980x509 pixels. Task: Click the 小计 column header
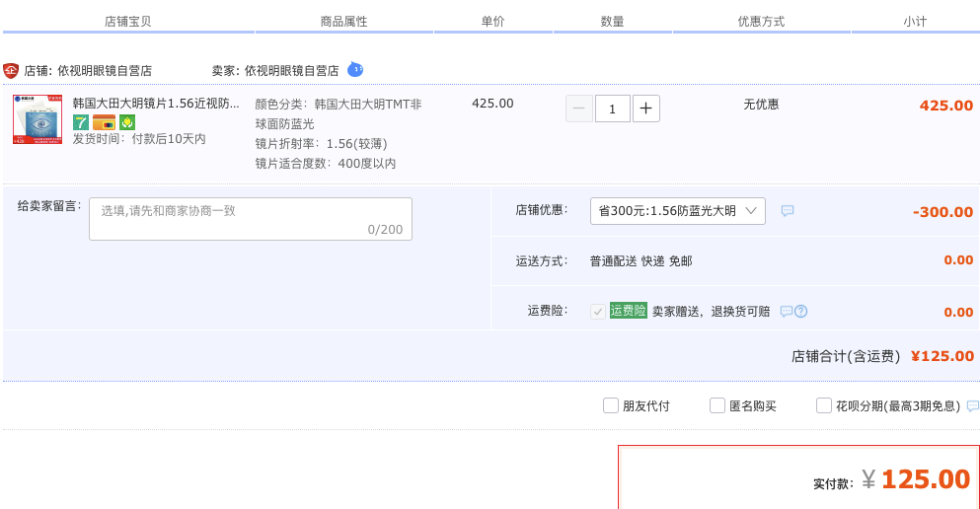point(915,22)
